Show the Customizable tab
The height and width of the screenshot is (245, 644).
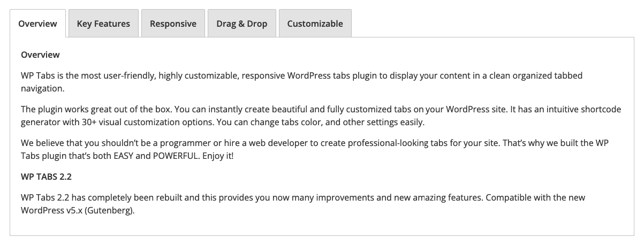[315, 24]
